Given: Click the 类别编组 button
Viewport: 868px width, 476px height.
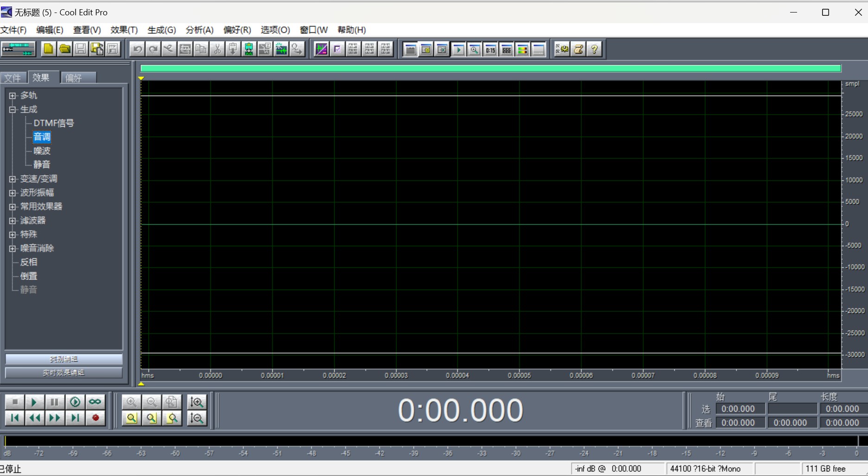Looking at the screenshot, I should tap(64, 359).
